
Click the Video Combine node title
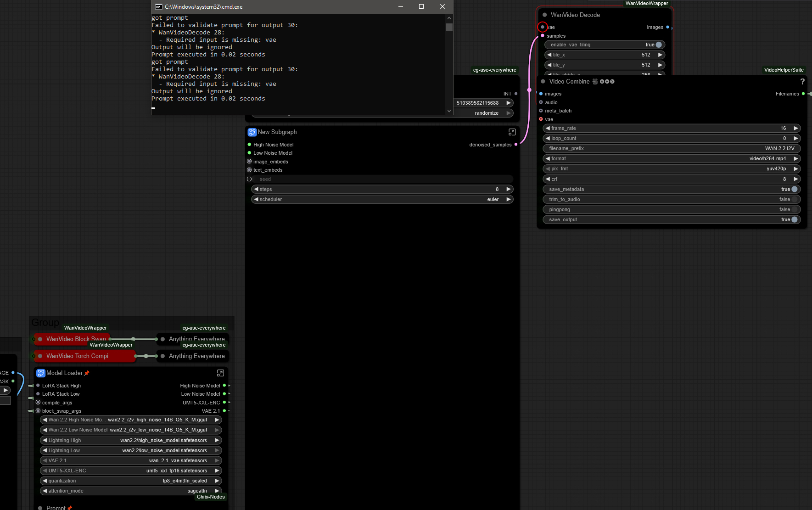tap(569, 81)
